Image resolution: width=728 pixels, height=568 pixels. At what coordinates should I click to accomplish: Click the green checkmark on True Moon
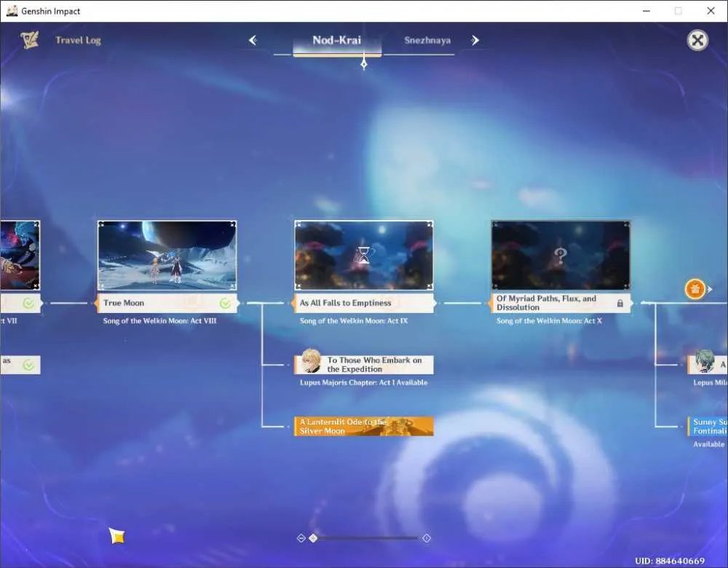coord(225,303)
